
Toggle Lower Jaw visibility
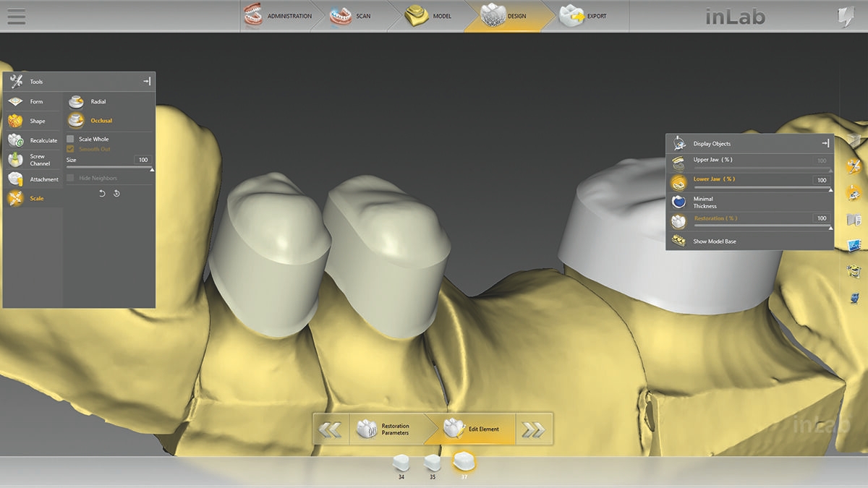[x=678, y=181]
